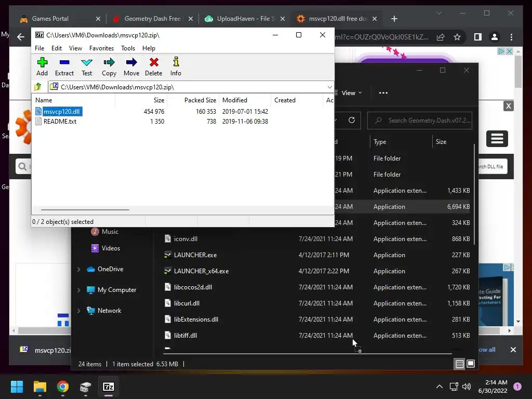Close the Chrome downloads bar
Image resolution: width=532 pixels, height=399 pixels.
coord(513,350)
